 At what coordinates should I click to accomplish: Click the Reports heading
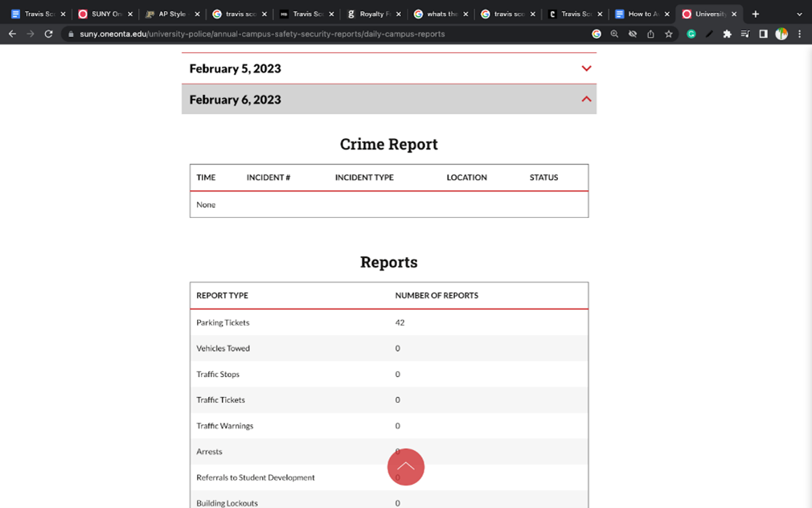pos(389,262)
